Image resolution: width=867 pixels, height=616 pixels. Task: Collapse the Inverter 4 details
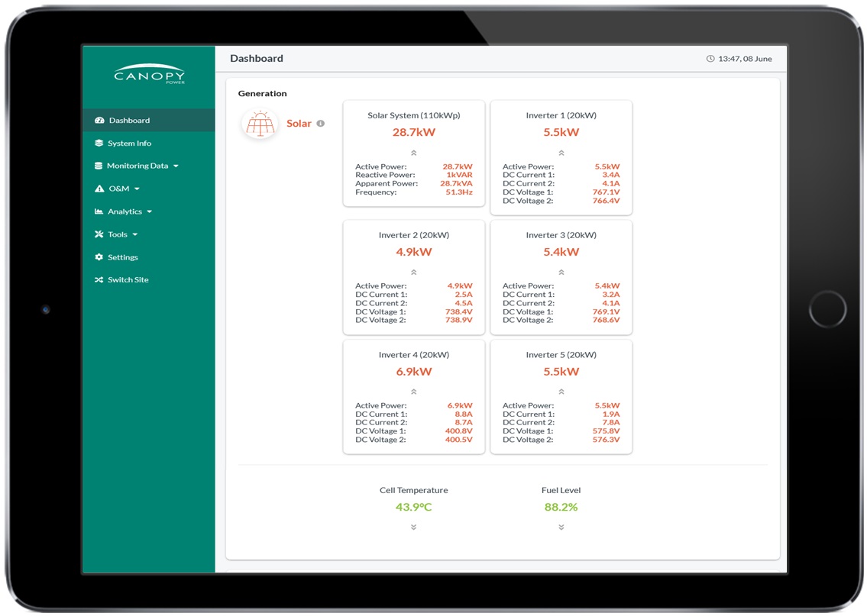(x=414, y=392)
